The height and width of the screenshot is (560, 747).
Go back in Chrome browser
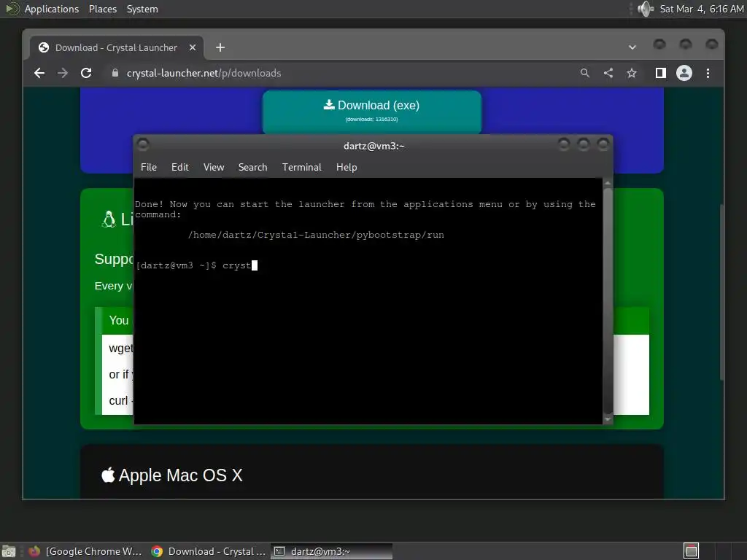tap(39, 73)
